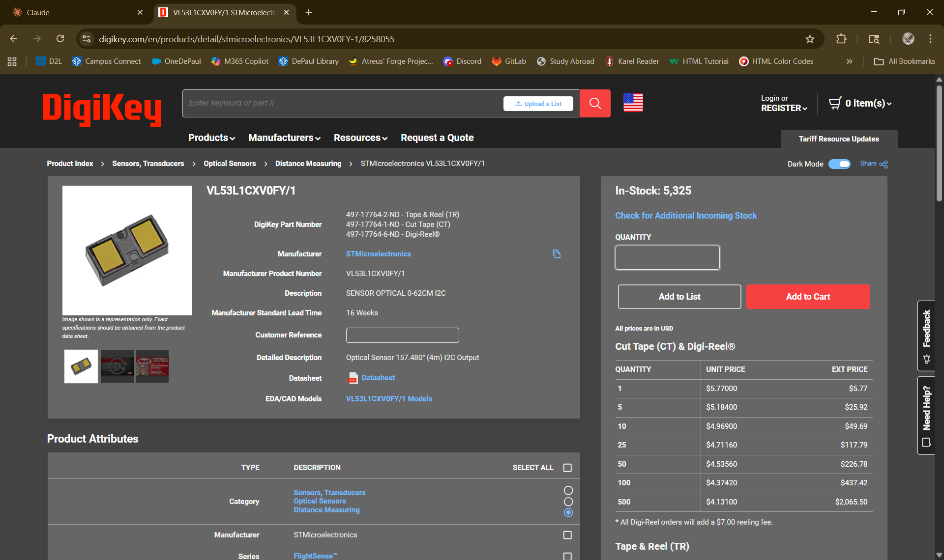This screenshot has height=560, width=944.
Task: Bookmark this page with the star icon
Action: pos(810,39)
